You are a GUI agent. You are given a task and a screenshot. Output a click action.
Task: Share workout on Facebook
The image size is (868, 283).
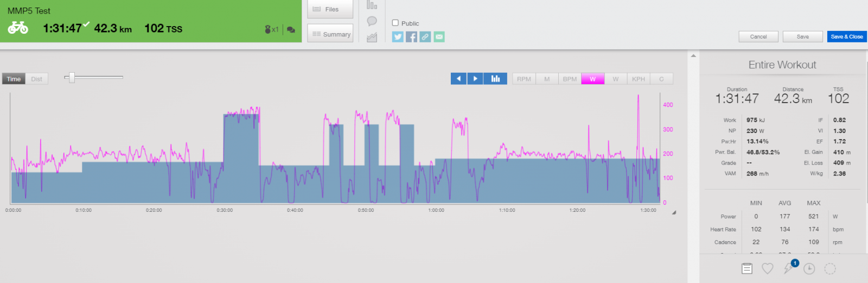[x=411, y=37]
